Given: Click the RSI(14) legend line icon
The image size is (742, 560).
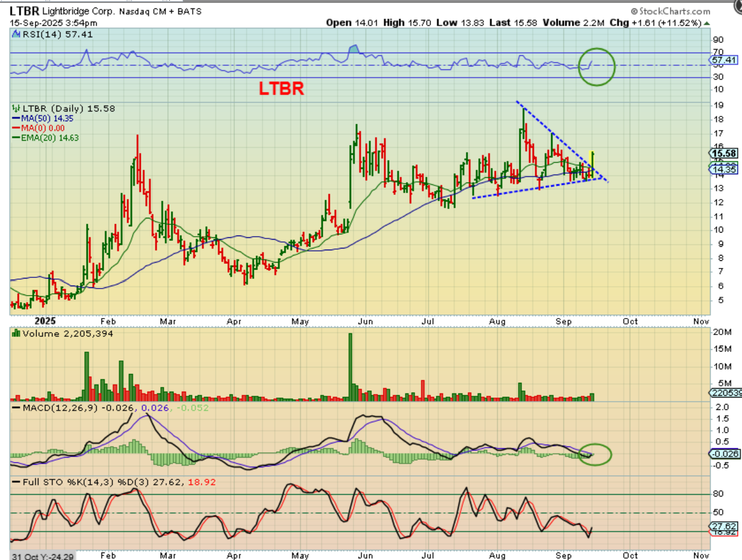Looking at the screenshot, I should tap(16, 35).
